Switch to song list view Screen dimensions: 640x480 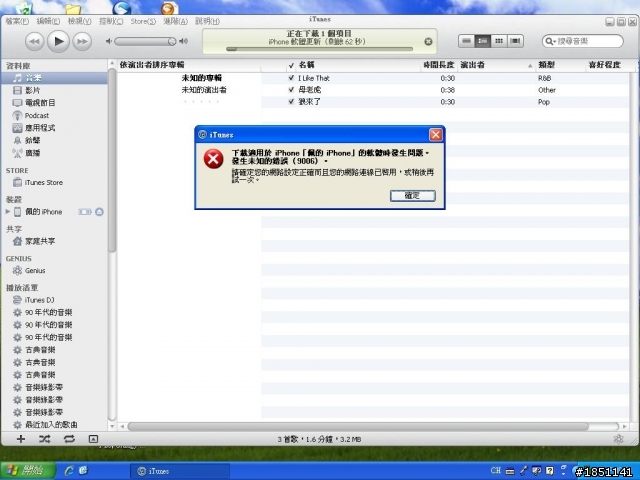point(467,41)
